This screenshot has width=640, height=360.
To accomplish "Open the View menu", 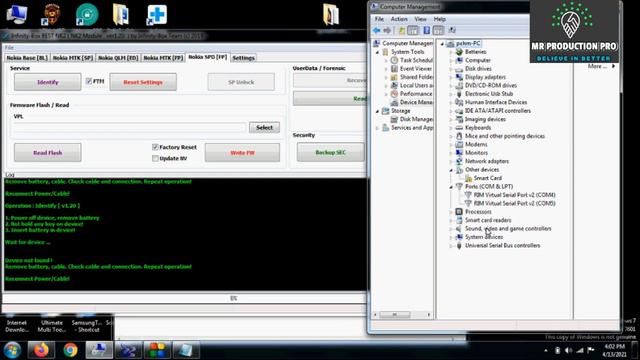I will pyautogui.click(x=420, y=19).
